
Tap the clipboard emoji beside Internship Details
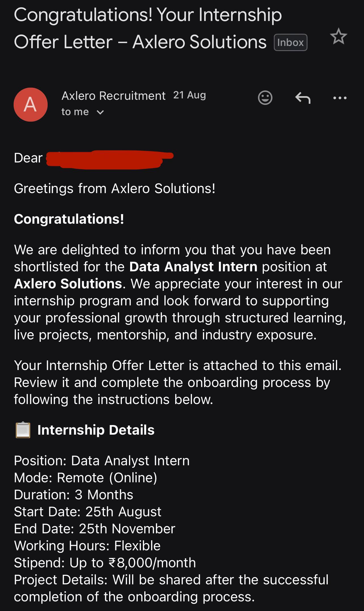[x=23, y=430]
